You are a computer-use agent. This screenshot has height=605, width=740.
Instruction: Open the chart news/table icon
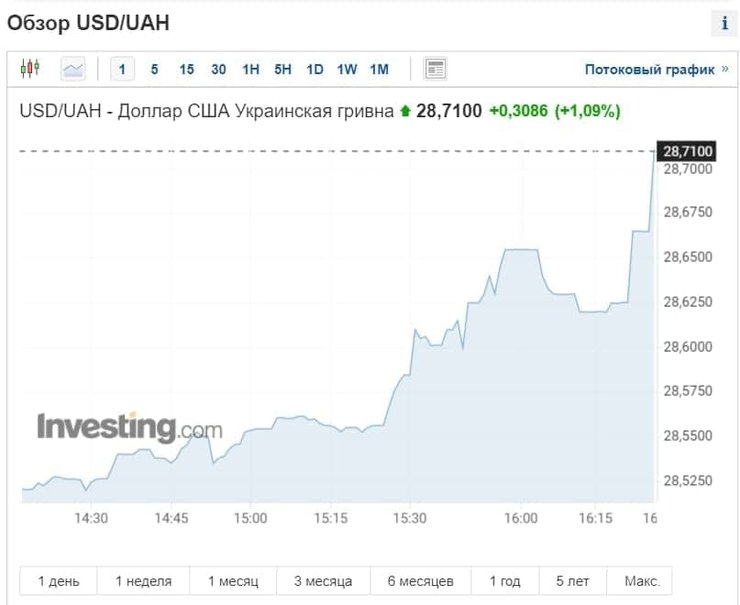click(x=435, y=69)
